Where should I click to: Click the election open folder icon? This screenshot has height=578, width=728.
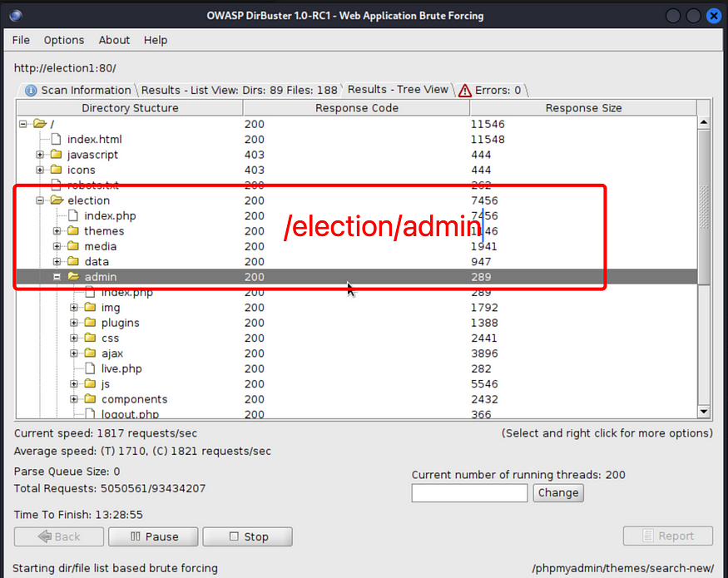57,200
